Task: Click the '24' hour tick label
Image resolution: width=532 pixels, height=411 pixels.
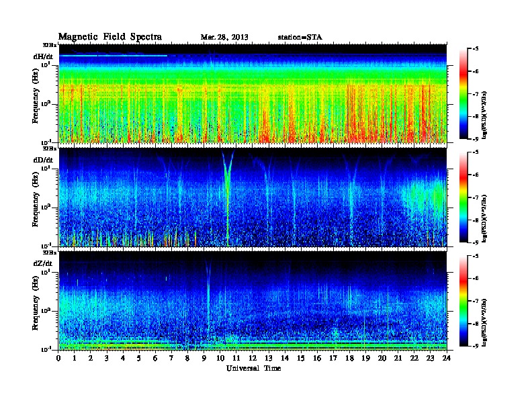Action: pos(447,358)
